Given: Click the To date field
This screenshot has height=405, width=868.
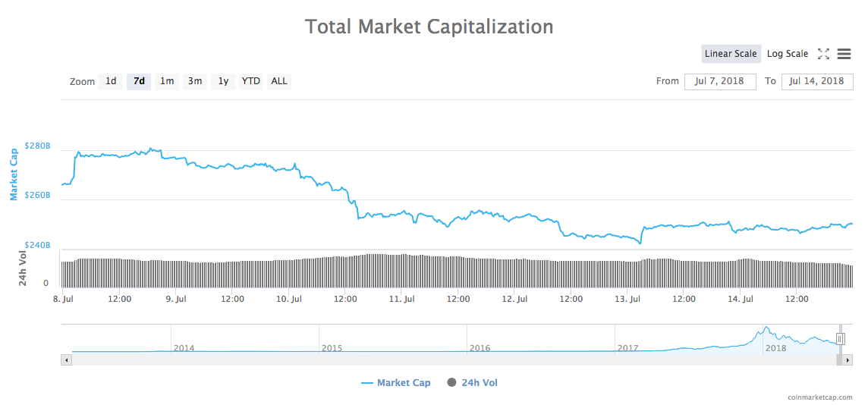Looking at the screenshot, I should 816,81.
